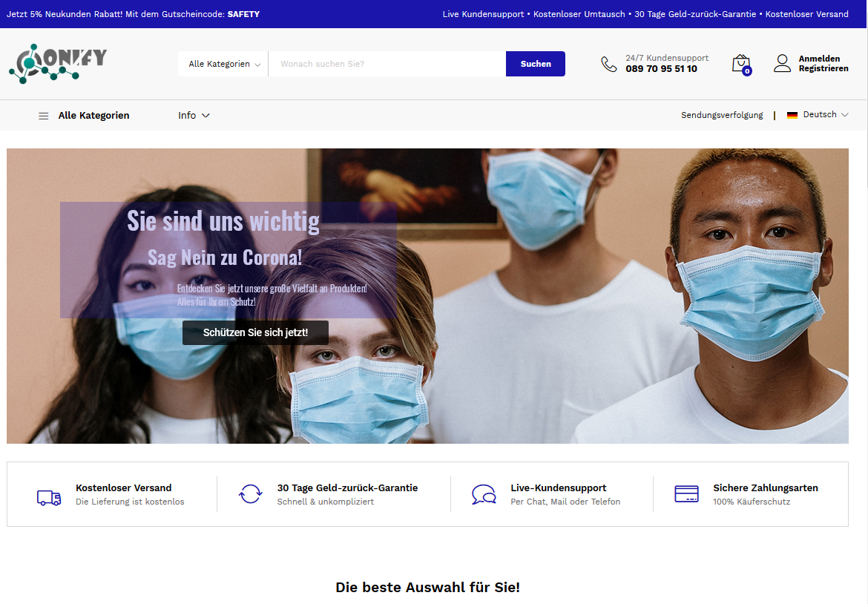Click the user account icon
The width and height of the screenshot is (868, 604).
click(782, 63)
